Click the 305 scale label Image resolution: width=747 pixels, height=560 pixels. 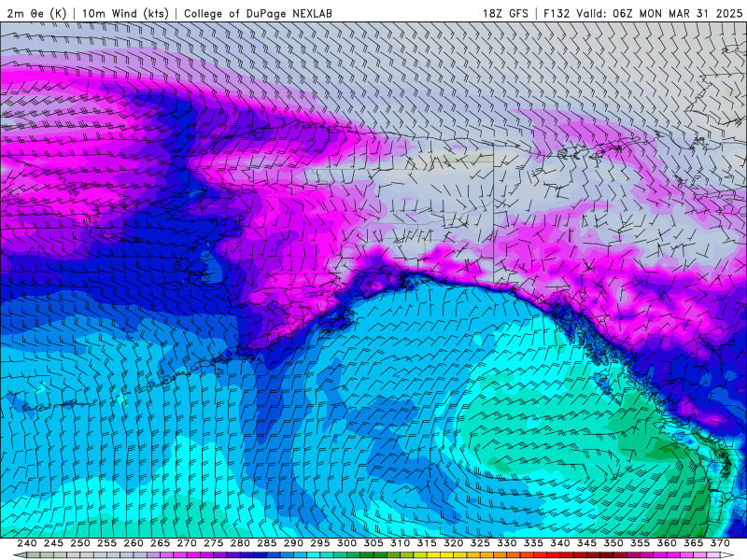pos(373,543)
